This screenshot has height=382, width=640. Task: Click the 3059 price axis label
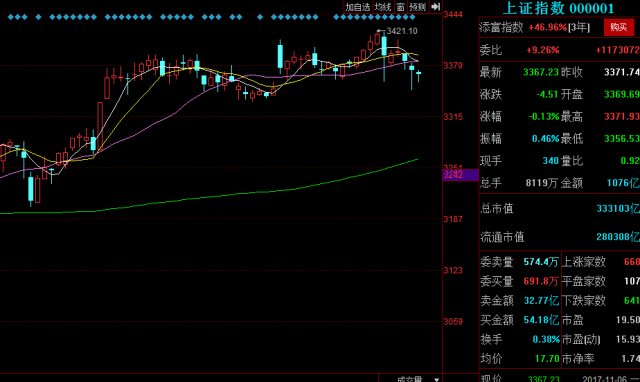pos(453,322)
